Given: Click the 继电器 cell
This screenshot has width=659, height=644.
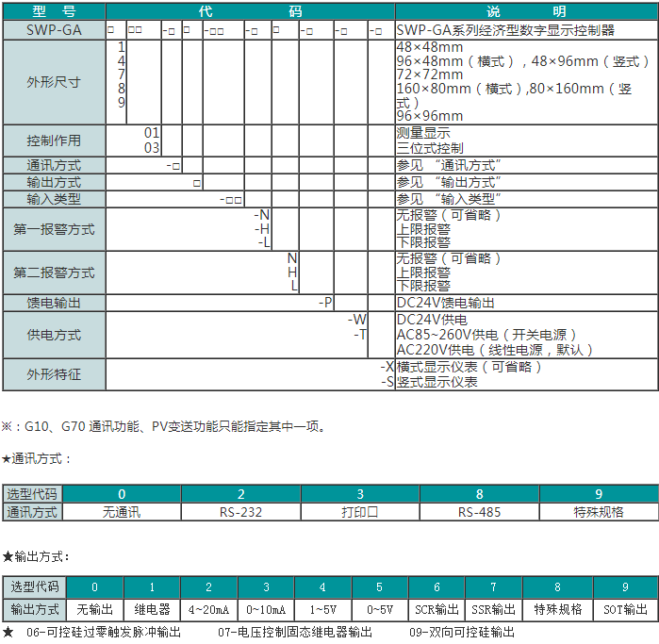Looking at the screenshot, I should pyautogui.click(x=152, y=609).
